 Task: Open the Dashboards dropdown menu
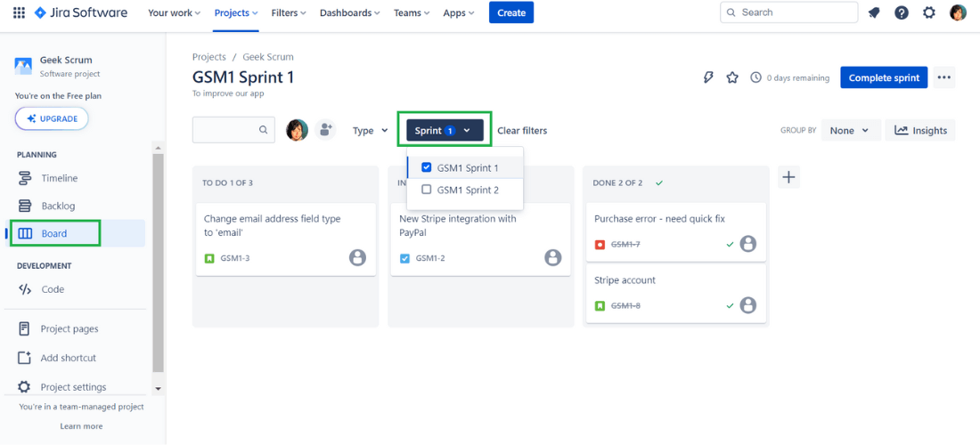pos(350,12)
